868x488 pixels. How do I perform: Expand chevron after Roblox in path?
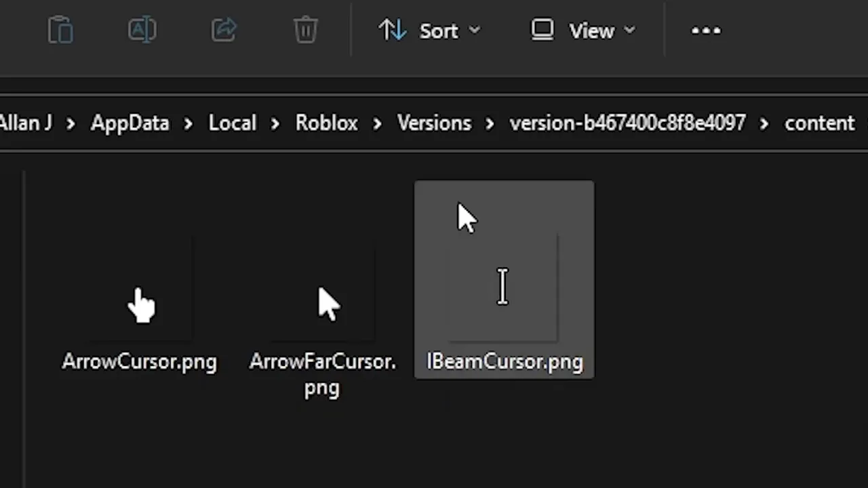click(377, 124)
